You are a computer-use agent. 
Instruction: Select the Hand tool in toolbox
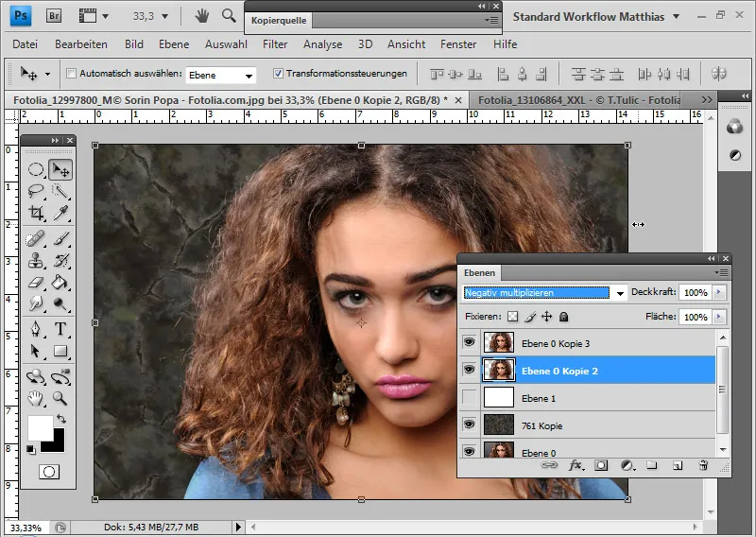coord(36,399)
